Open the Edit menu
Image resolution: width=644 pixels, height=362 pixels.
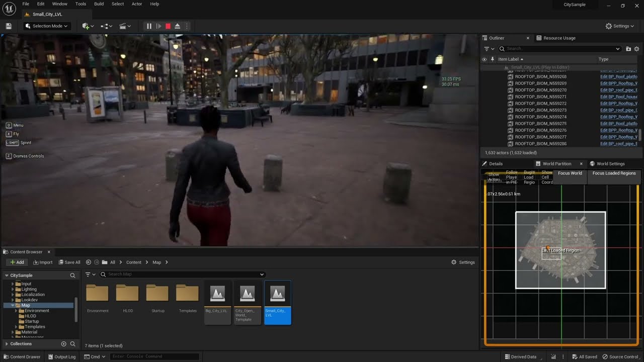[41, 4]
